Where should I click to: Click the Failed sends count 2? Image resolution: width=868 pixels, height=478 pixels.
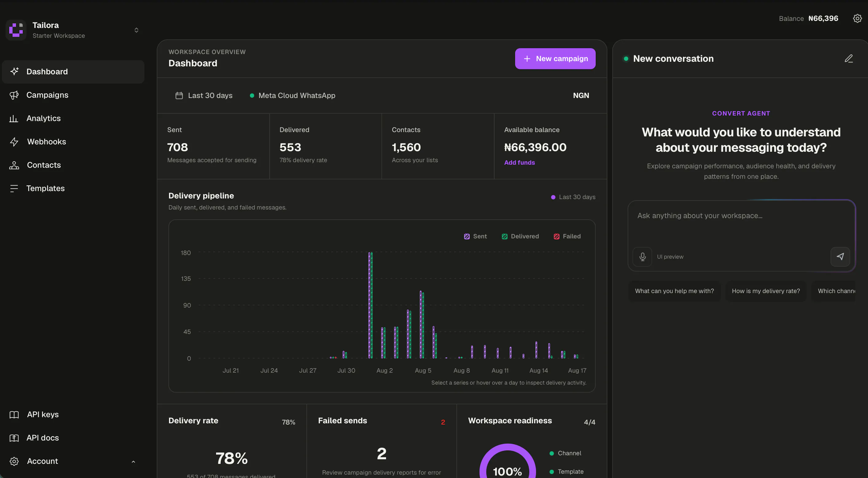pyautogui.click(x=381, y=453)
